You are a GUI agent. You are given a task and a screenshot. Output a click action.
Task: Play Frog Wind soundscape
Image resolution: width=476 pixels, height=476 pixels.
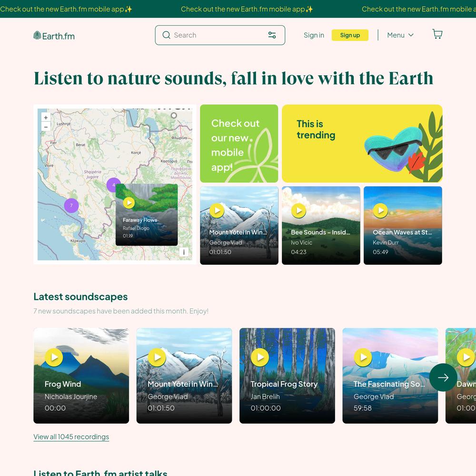54,357
